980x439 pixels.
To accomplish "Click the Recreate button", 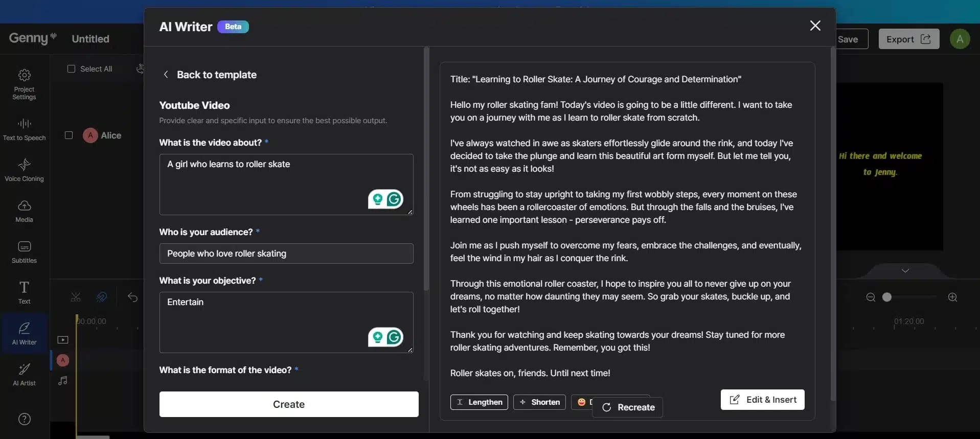I will point(628,407).
